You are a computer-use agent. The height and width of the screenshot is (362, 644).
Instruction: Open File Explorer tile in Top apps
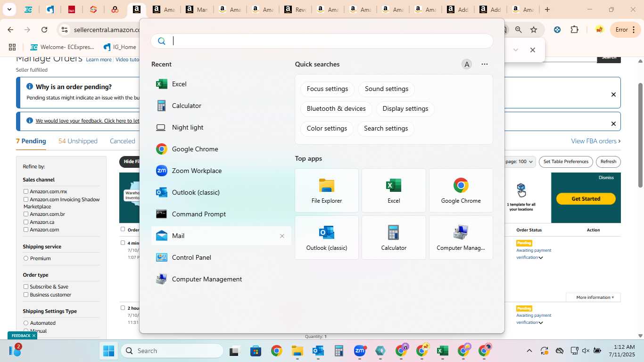[327, 190]
